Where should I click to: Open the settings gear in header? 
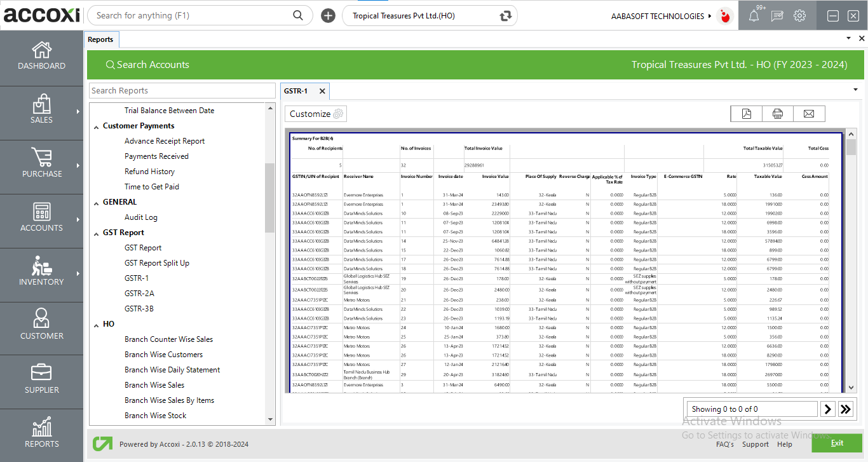(799, 16)
